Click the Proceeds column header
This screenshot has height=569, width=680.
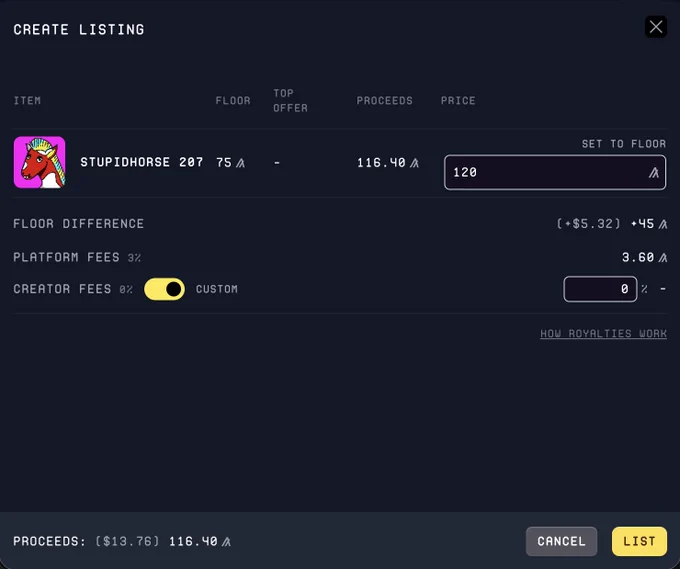(x=384, y=101)
